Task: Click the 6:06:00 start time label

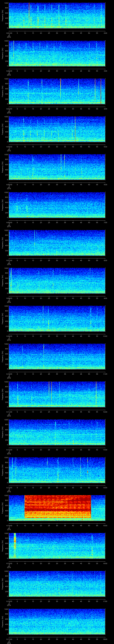Action: [x=9, y=223]
